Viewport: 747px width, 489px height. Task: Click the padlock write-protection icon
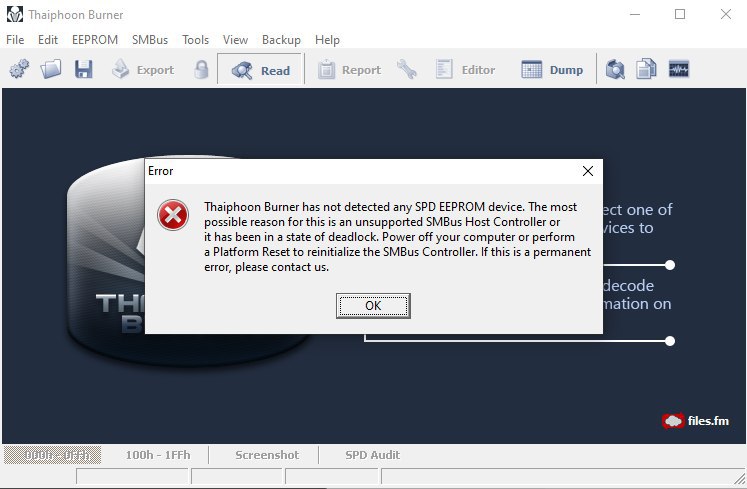201,70
